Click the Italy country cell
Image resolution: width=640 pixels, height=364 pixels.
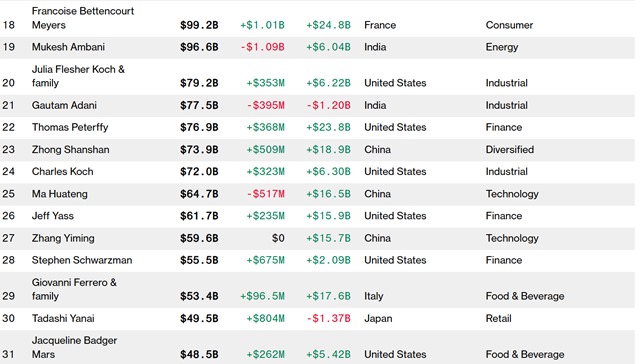tap(373, 296)
